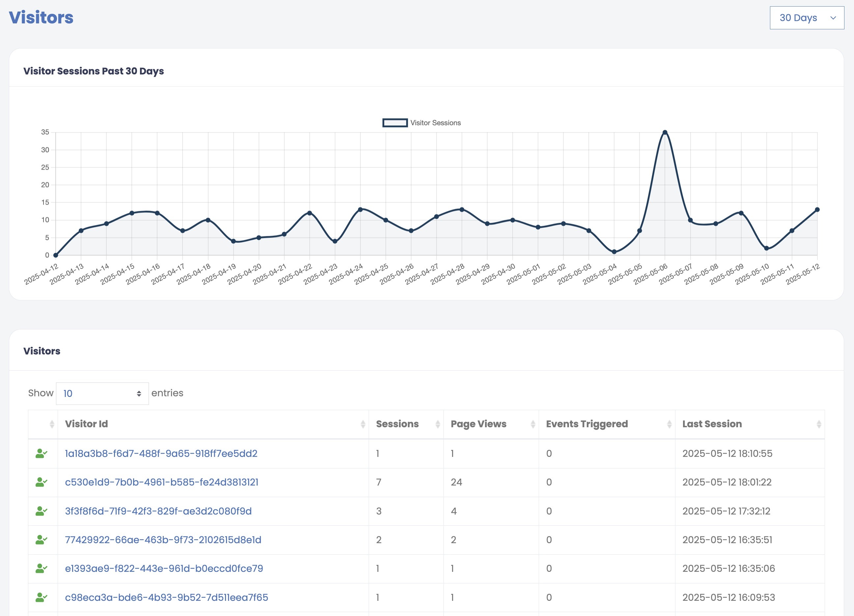Viewport: 854px width, 616px height.
Task: Sort table by Page Views arrows
Action: [533, 424]
